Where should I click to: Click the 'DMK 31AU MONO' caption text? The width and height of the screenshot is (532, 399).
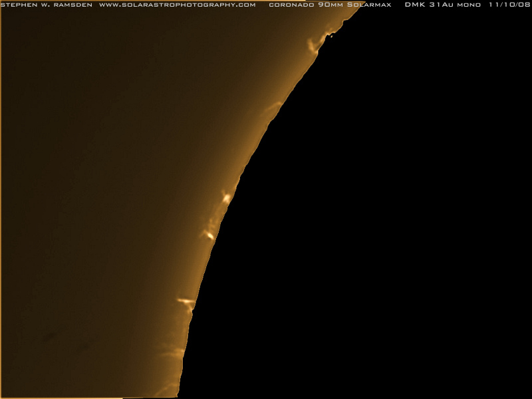click(x=443, y=5)
